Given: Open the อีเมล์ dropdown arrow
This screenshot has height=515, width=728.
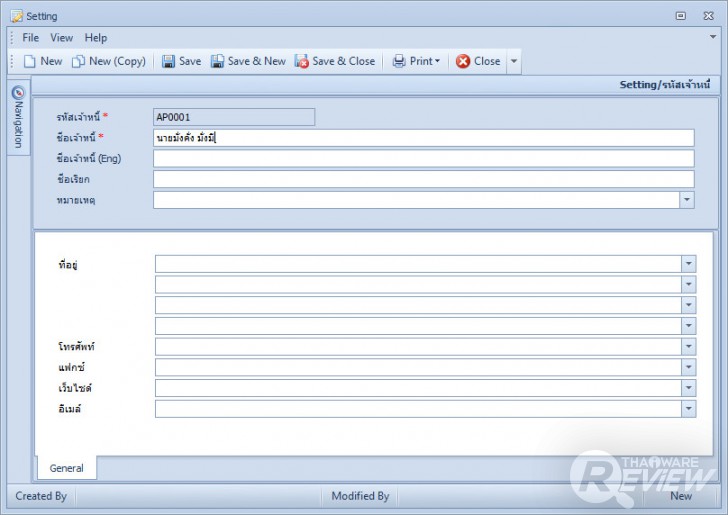Looking at the screenshot, I should coord(689,409).
